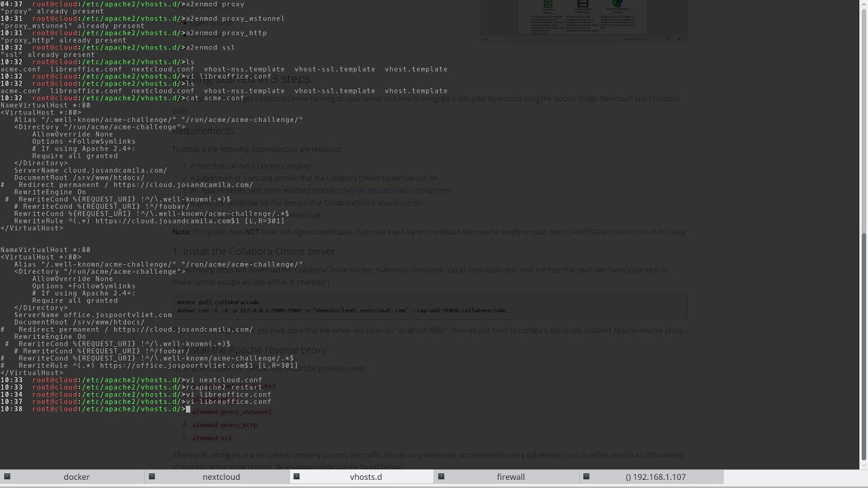
Task: Click the terminal icon on firewall tab
Action: click(x=441, y=477)
